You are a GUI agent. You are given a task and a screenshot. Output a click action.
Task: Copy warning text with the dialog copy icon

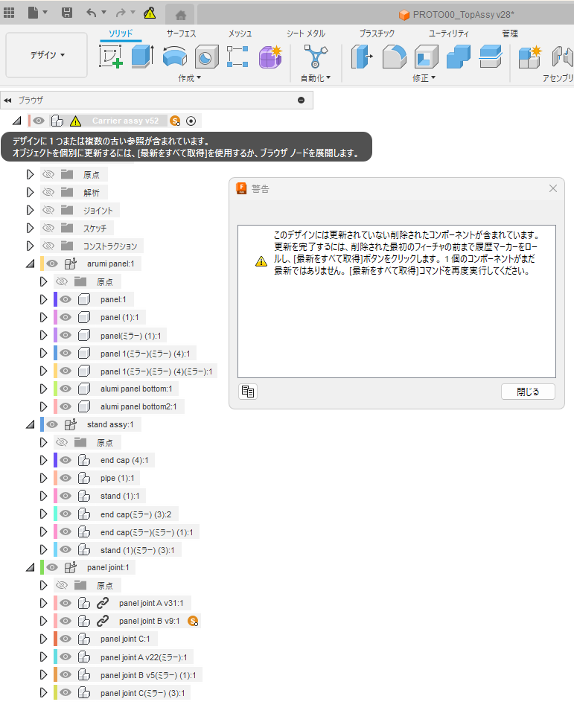248,392
